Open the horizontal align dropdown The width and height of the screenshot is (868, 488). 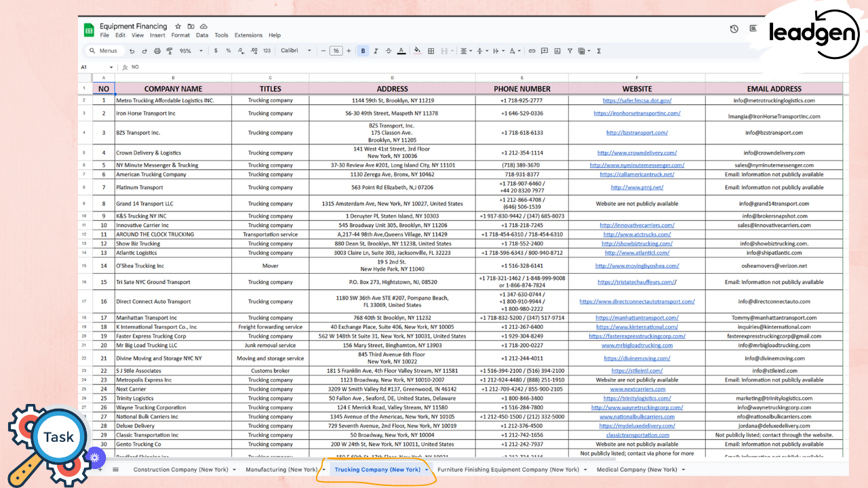467,51
